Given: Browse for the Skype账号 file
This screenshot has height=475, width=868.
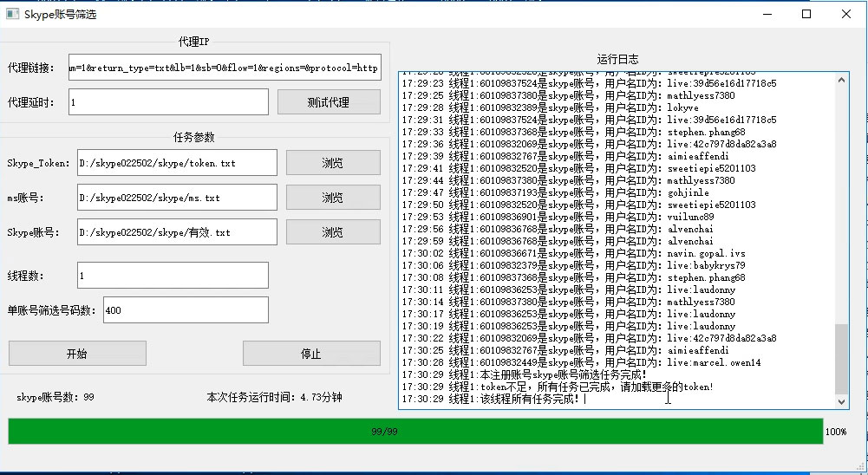Looking at the screenshot, I should coord(333,232).
